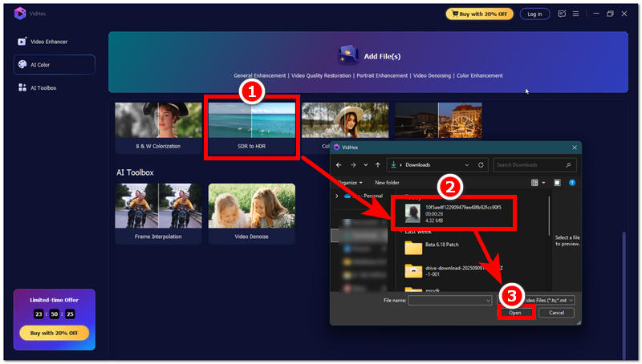Click the Open button

pos(515,313)
